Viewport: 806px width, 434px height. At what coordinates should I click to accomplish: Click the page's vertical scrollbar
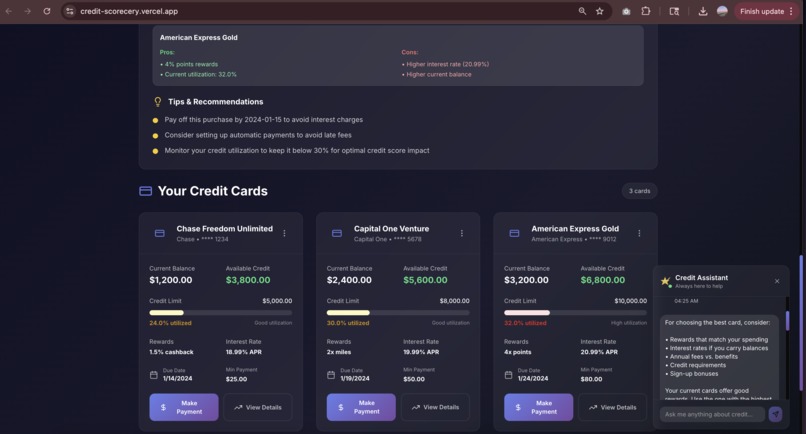(x=801, y=323)
